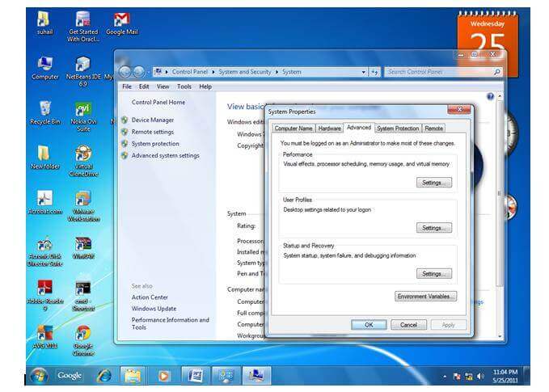Screen dimensions: 549x392
Task: Open Performance Settings button
Action: pos(433,183)
